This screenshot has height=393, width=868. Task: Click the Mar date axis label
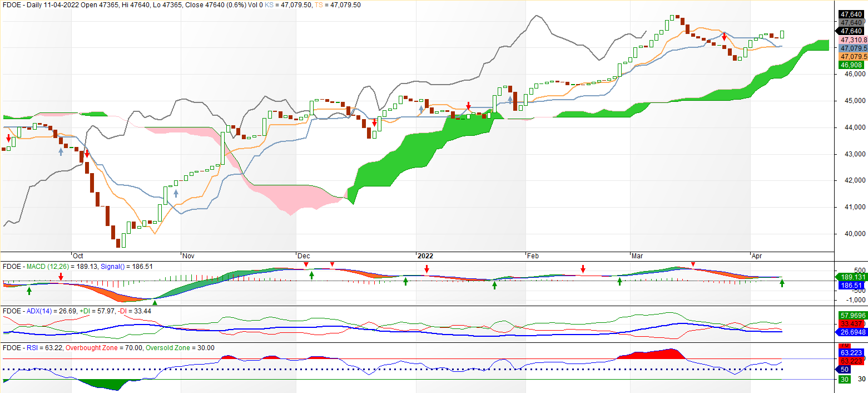pyautogui.click(x=638, y=256)
